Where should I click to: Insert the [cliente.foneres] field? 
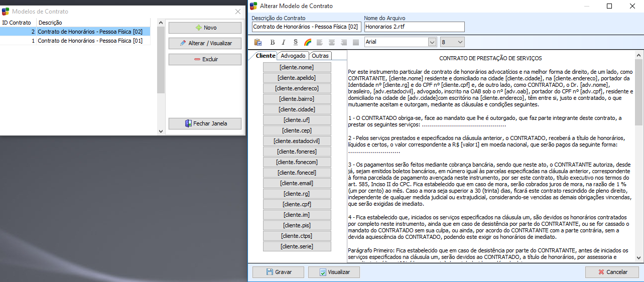[x=297, y=152]
